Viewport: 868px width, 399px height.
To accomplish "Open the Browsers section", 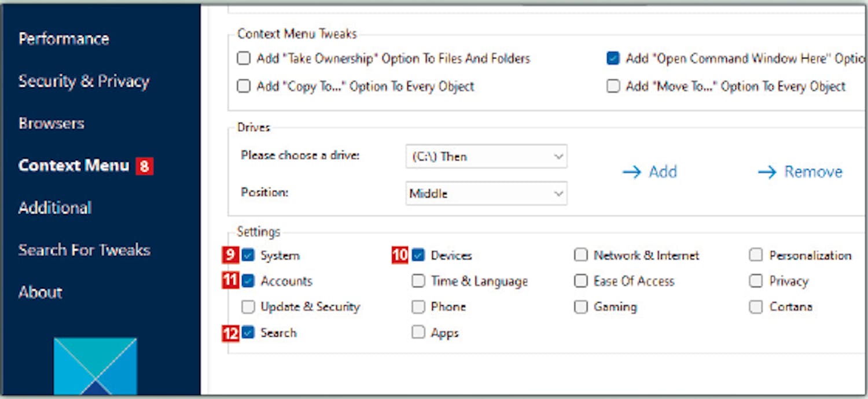I will pos(52,123).
